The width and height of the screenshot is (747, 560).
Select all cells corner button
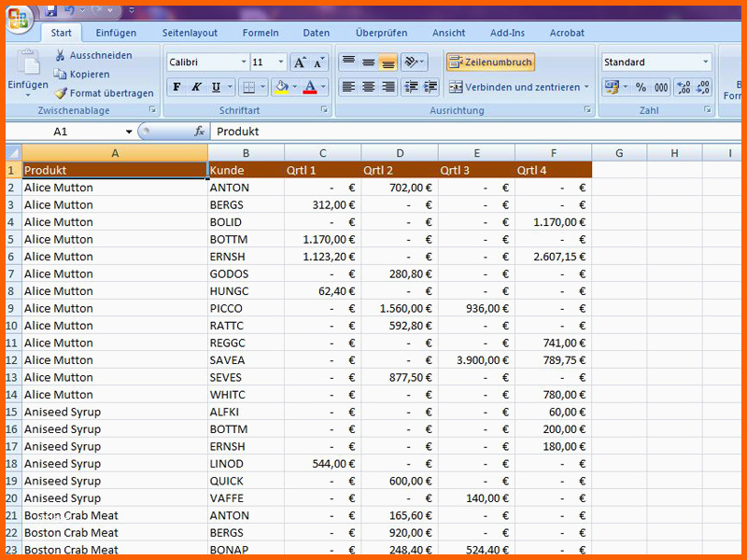pyautogui.click(x=13, y=153)
